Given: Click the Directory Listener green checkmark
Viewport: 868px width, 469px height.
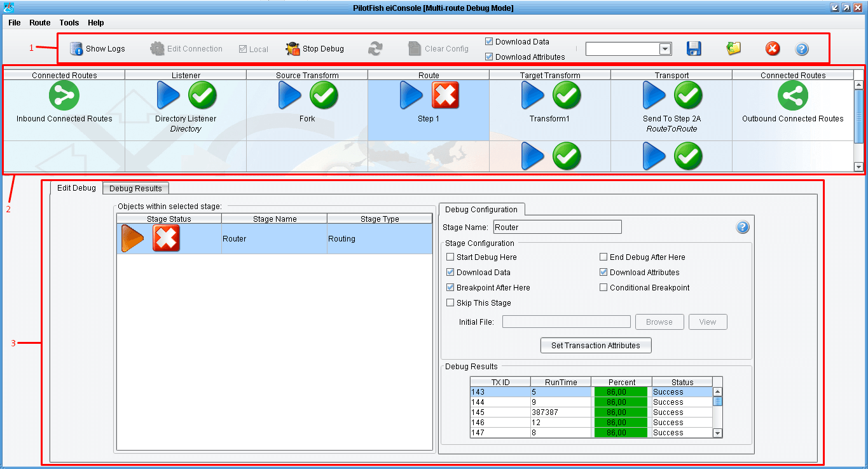Looking at the screenshot, I should click(203, 96).
